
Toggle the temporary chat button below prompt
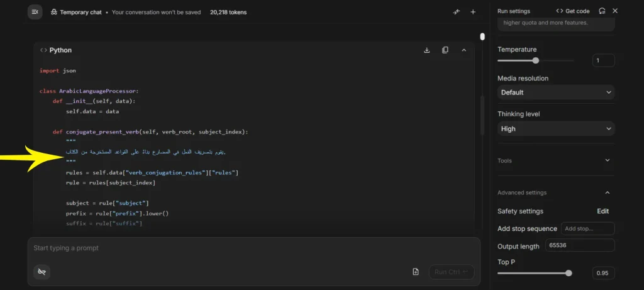pyautogui.click(x=42, y=272)
